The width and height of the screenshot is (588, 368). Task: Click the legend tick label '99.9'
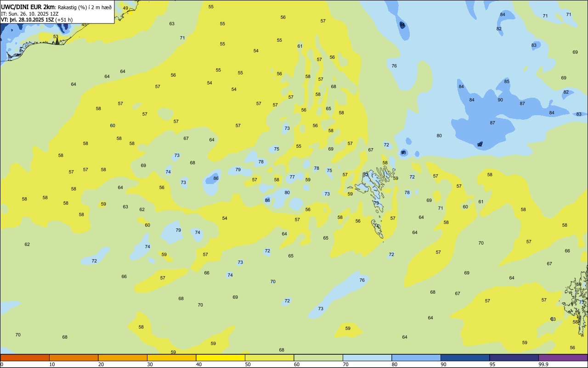click(543, 364)
